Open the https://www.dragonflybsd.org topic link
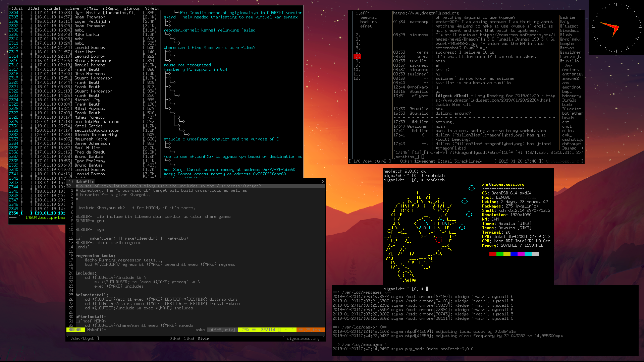The height and width of the screenshot is (362, 644). pyautogui.click(x=426, y=13)
